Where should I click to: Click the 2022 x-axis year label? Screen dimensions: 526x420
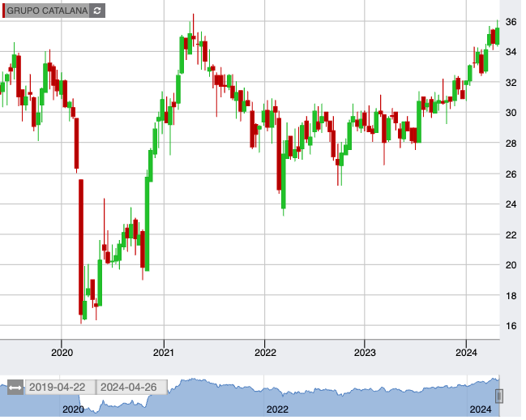265,353
